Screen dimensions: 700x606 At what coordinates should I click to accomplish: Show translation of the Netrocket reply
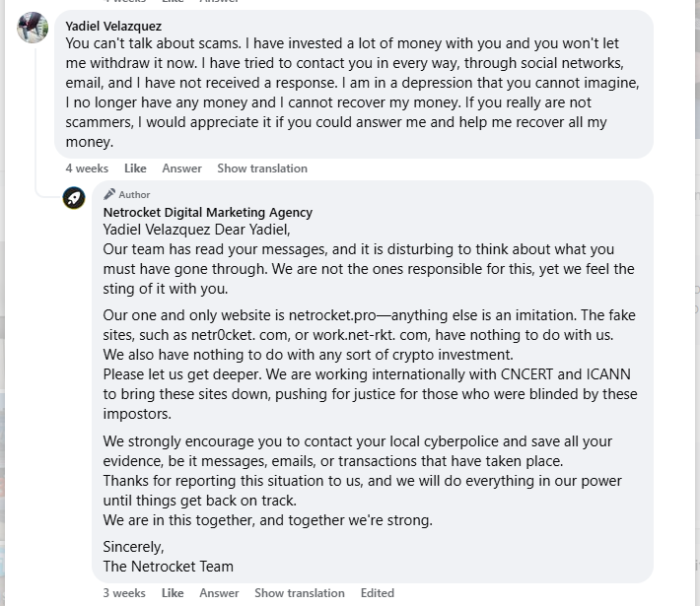tap(300, 593)
